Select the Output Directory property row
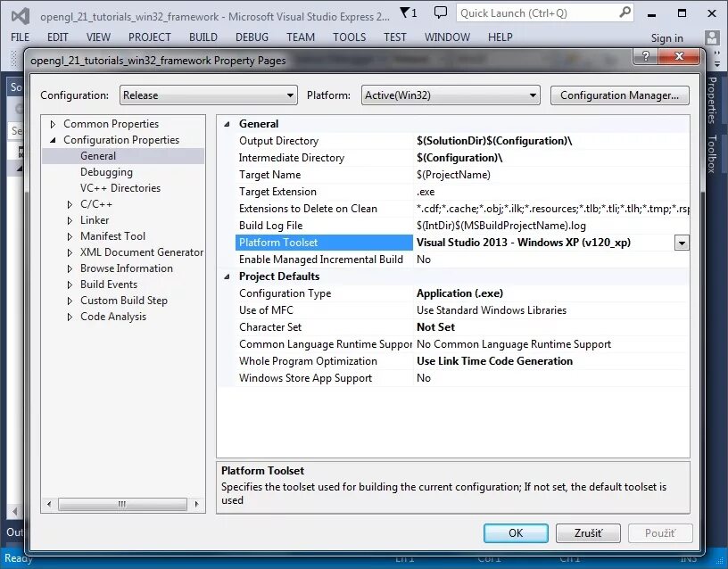 (x=462, y=141)
